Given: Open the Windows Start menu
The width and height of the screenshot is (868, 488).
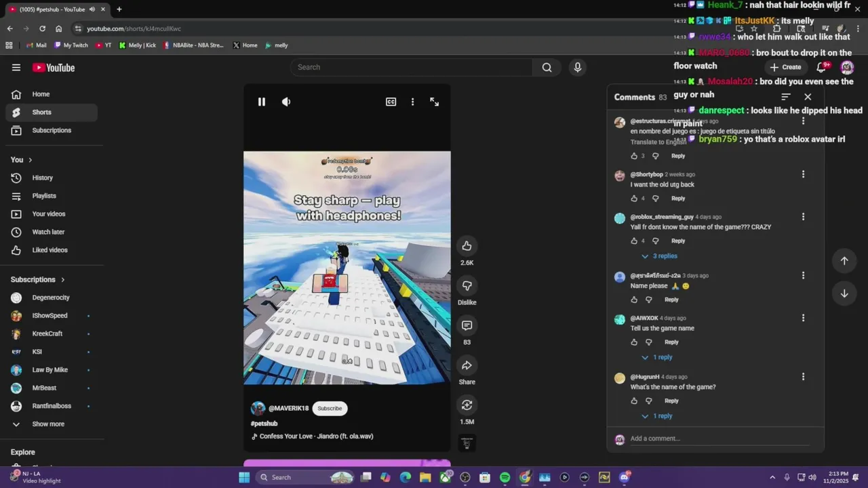Looking at the screenshot, I should [x=244, y=477].
